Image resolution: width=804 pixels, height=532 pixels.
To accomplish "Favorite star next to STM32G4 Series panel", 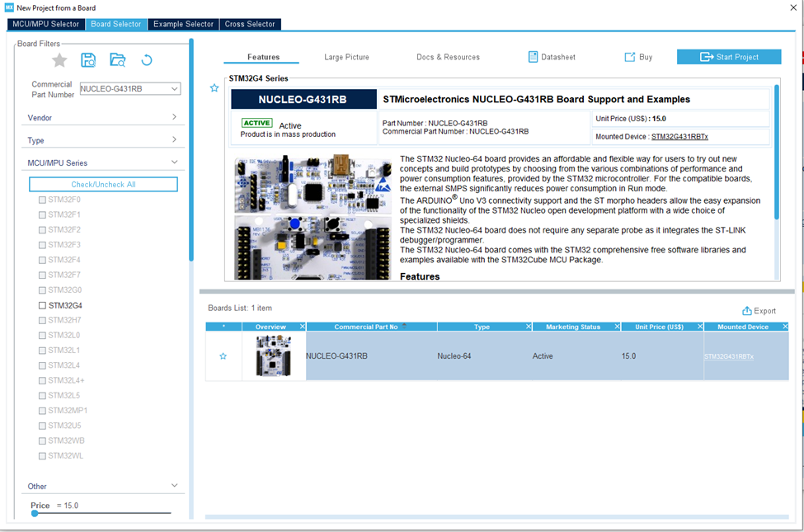I will coord(214,88).
